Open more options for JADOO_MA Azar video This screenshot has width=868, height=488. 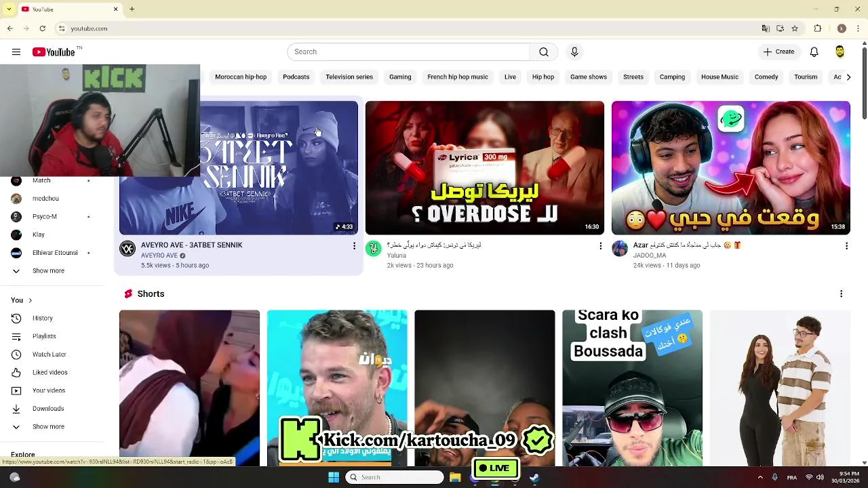pyautogui.click(x=846, y=246)
